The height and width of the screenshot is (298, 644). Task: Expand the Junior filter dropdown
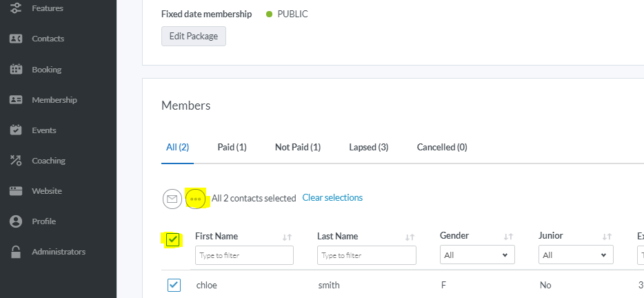pos(576,255)
